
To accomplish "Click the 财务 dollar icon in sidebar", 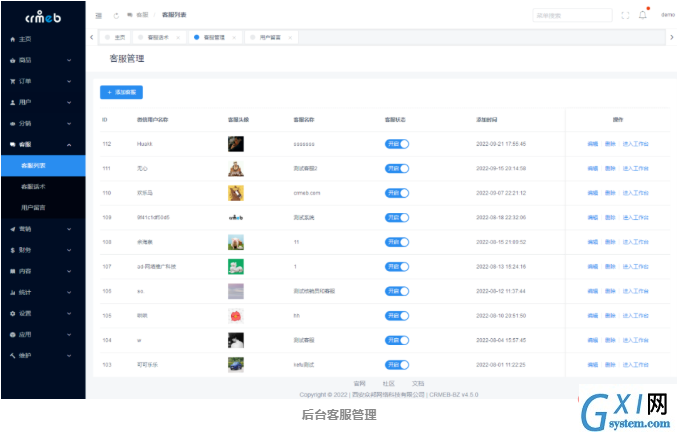I will pos(13,250).
